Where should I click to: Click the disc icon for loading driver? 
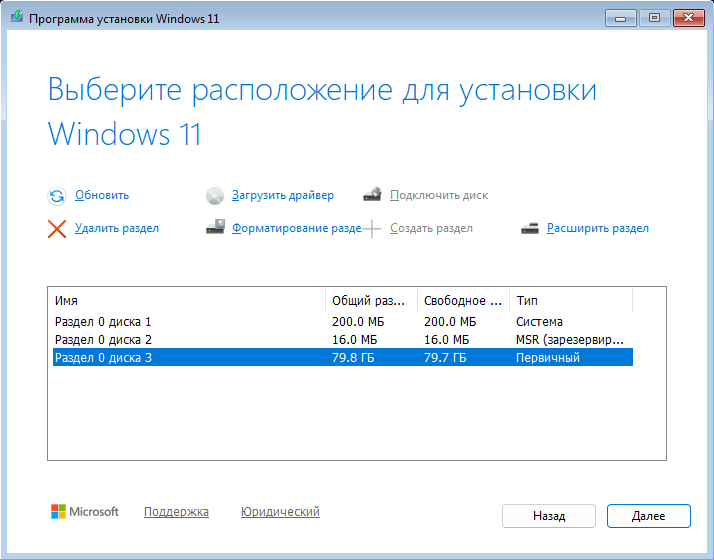pyautogui.click(x=214, y=196)
